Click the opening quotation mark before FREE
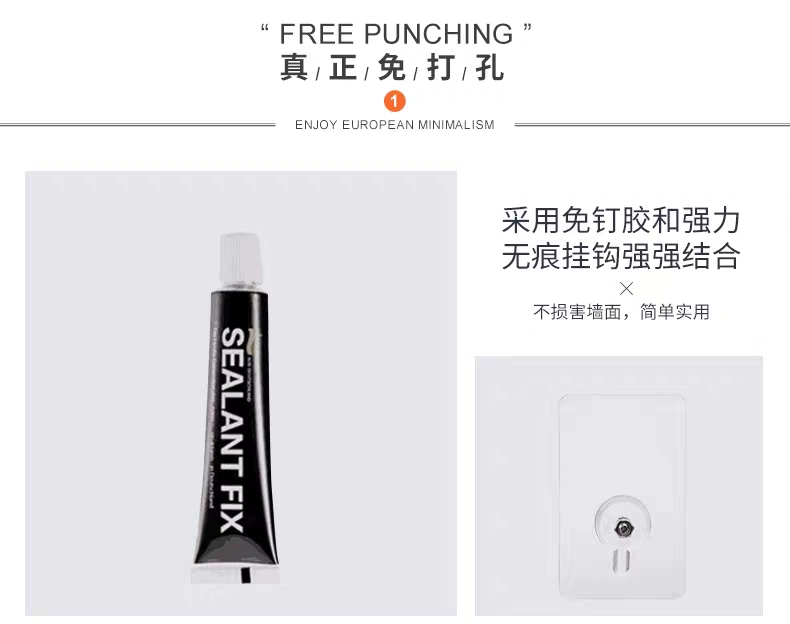 coord(265,27)
